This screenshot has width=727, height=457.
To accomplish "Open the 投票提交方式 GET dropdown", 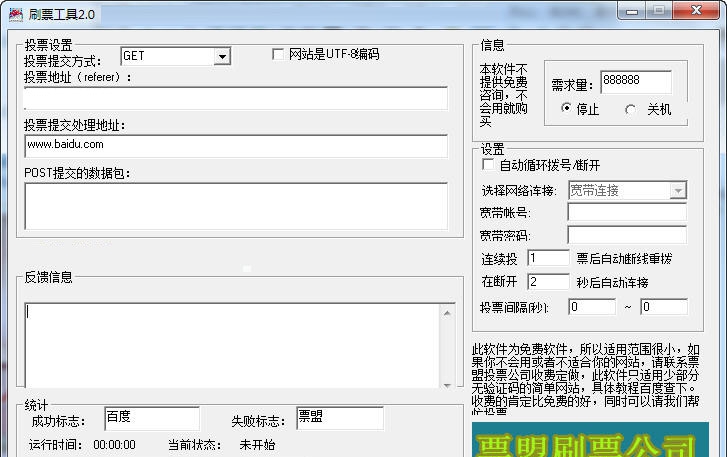I will [223, 57].
